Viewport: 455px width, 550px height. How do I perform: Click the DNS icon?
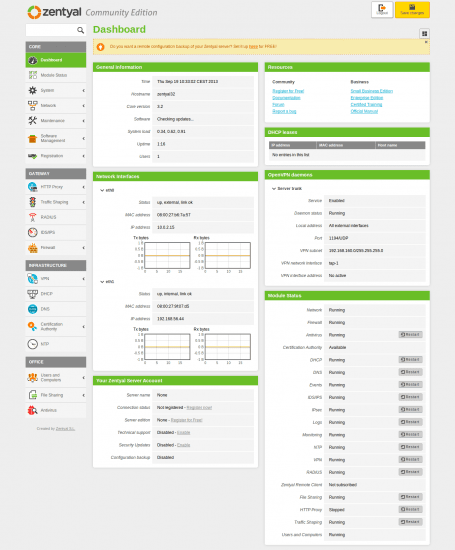(x=33, y=309)
